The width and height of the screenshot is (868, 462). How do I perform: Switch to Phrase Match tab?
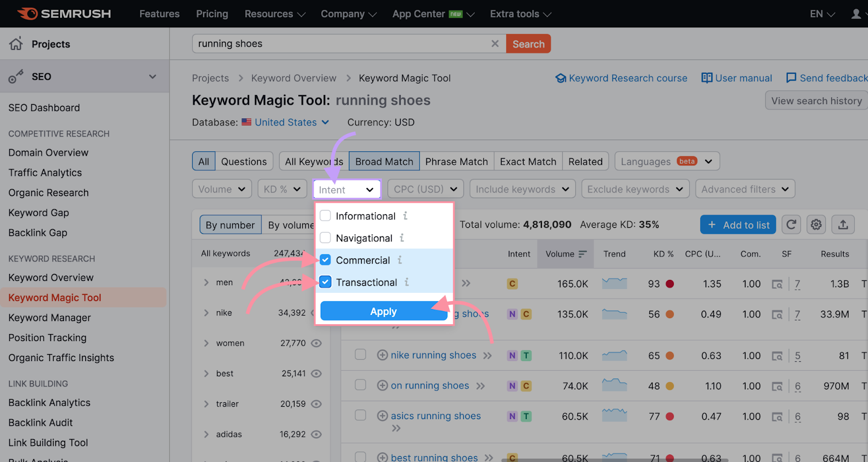(457, 162)
